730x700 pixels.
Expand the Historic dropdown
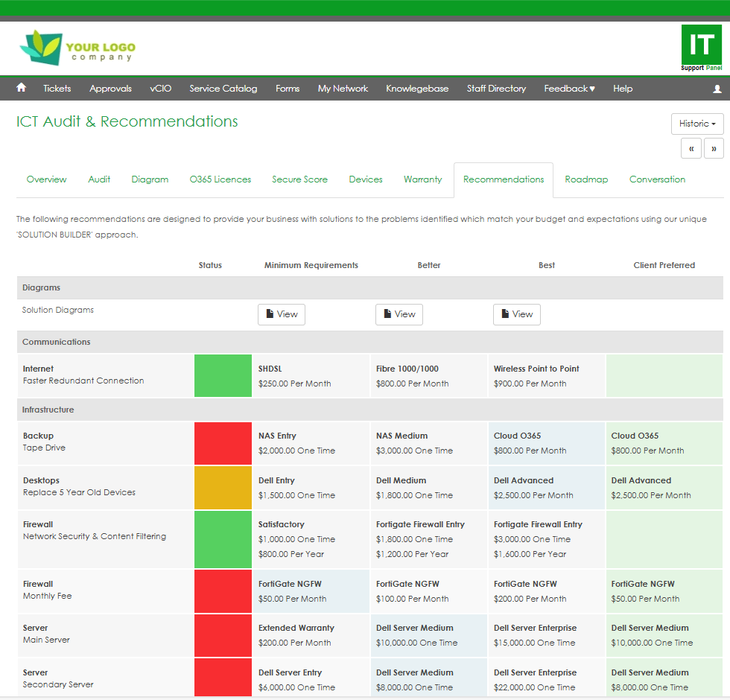pyautogui.click(x=697, y=124)
